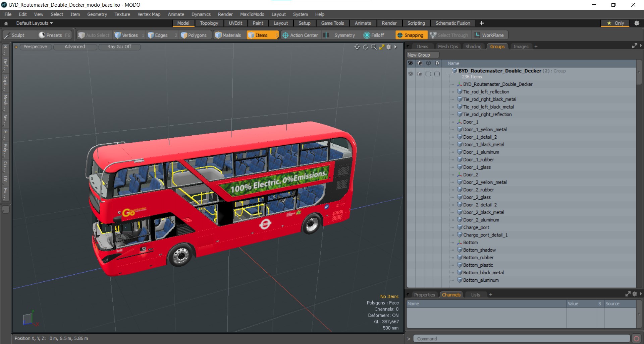Screen dimensions: 644x344
Task: Switch to Items selection mode
Action: tap(262, 35)
